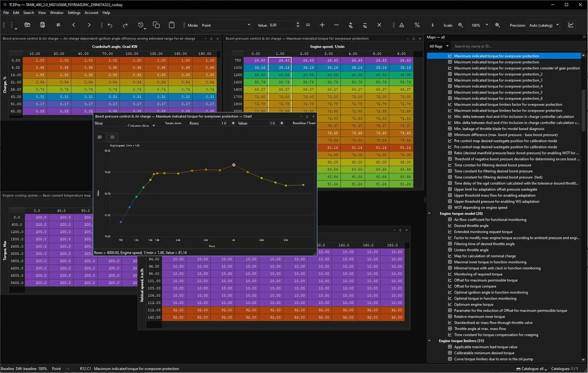Open a file with the folder icon
The image size is (588, 373).
coord(27,25)
